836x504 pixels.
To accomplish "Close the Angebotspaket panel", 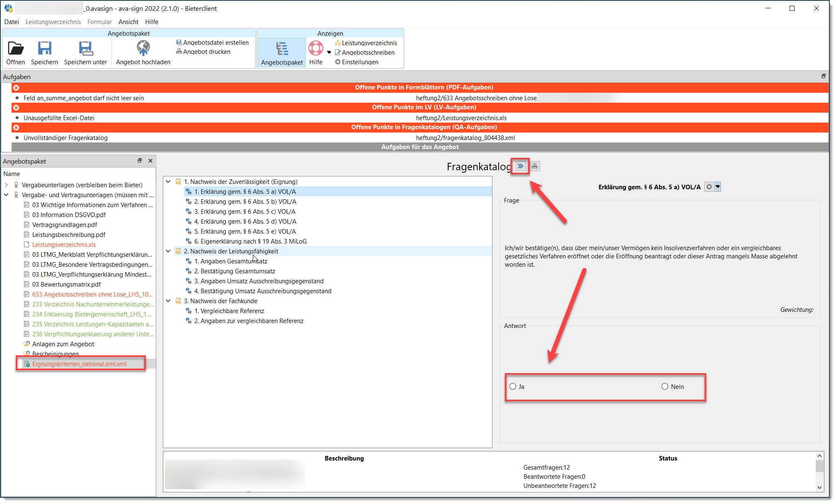I will coord(150,161).
